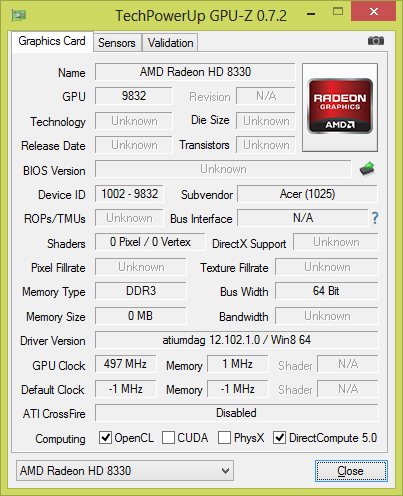
Task: Click the Revision N/A field
Action: pyautogui.click(x=266, y=96)
